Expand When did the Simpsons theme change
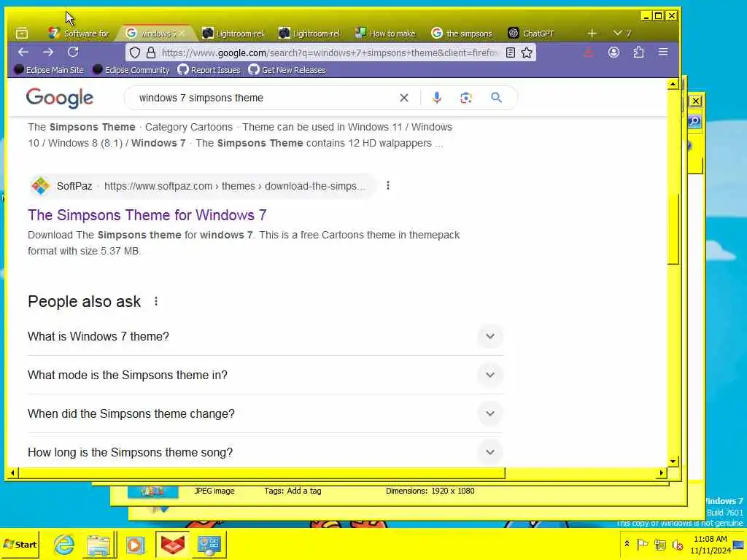Viewport: 747px width, 560px height. (266, 414)
